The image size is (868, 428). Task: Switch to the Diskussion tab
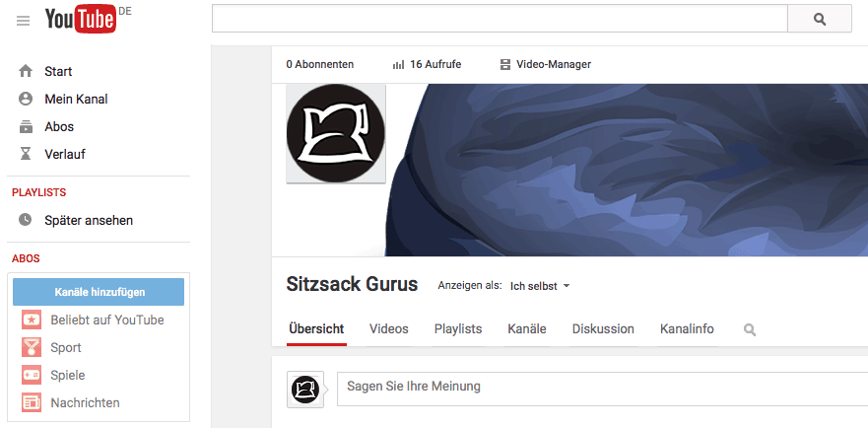pyautogui.click(x=603, y=329)
